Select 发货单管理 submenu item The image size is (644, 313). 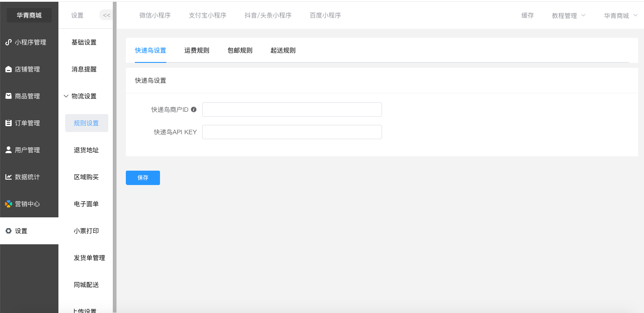tap(89, 258)
